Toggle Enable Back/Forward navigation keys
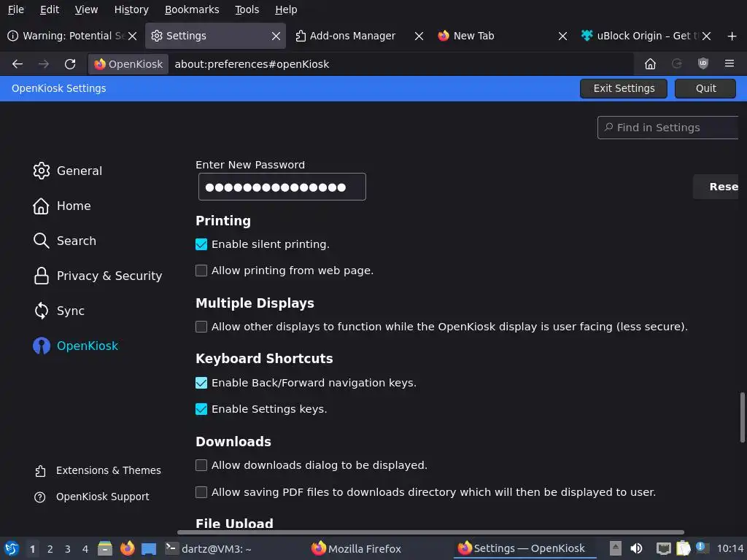The image size is (747, 560). pos(201,383)
